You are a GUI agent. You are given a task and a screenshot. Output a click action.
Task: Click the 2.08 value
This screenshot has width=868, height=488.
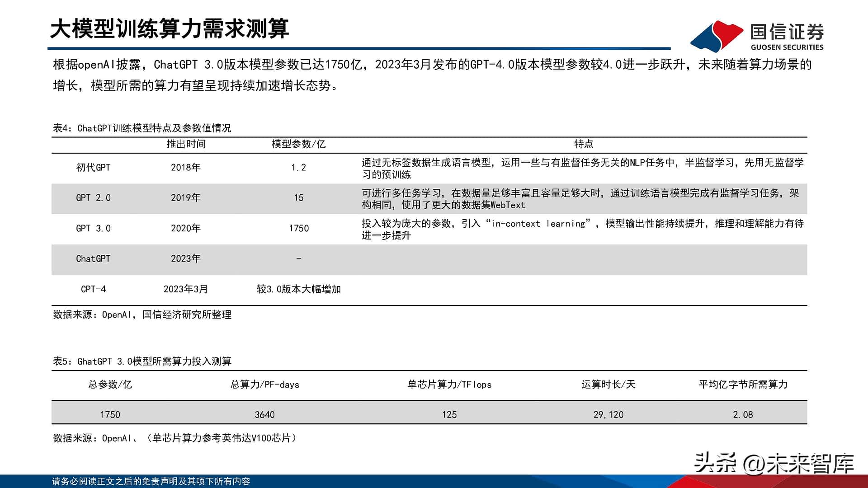(x=743, y=415)
